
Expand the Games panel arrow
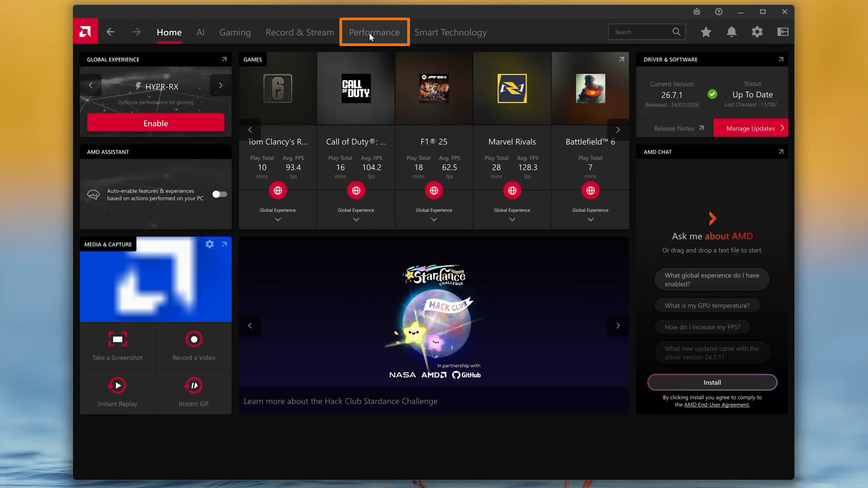[x=622, y=59]
